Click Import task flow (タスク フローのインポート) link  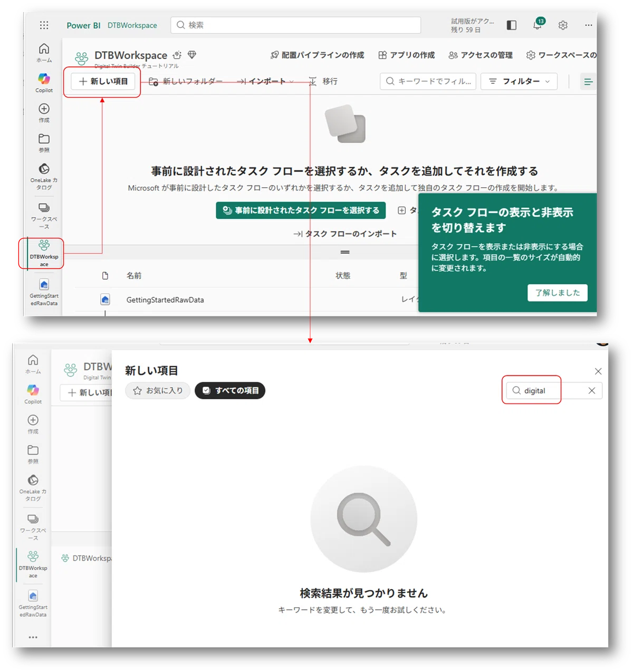click(x=345, y=234)
